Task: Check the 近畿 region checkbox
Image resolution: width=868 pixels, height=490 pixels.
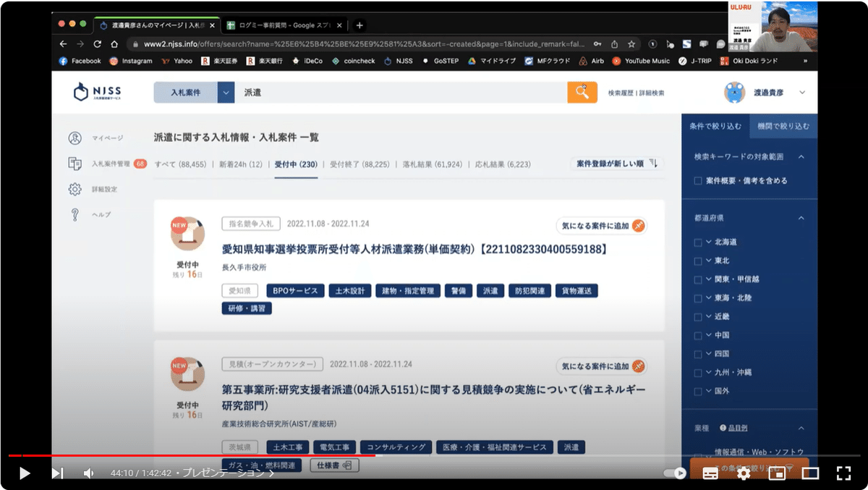Action: tap(697, 317)
